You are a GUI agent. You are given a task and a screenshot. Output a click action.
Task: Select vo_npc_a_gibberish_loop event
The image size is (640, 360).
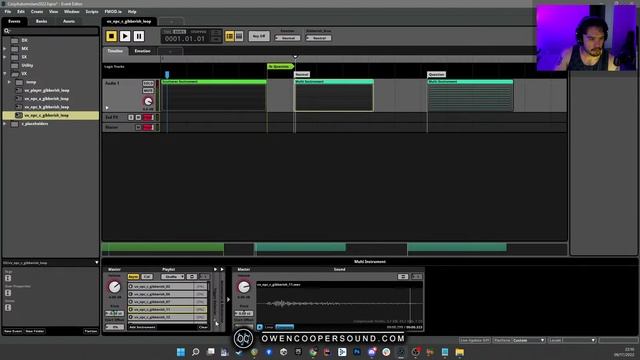pyautogui.click(x=46, y=99)
